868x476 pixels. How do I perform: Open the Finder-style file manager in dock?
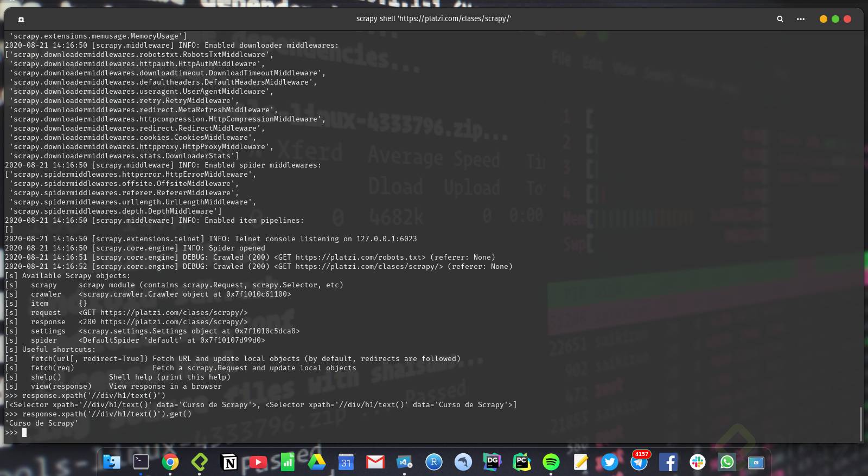pos(112,462)
